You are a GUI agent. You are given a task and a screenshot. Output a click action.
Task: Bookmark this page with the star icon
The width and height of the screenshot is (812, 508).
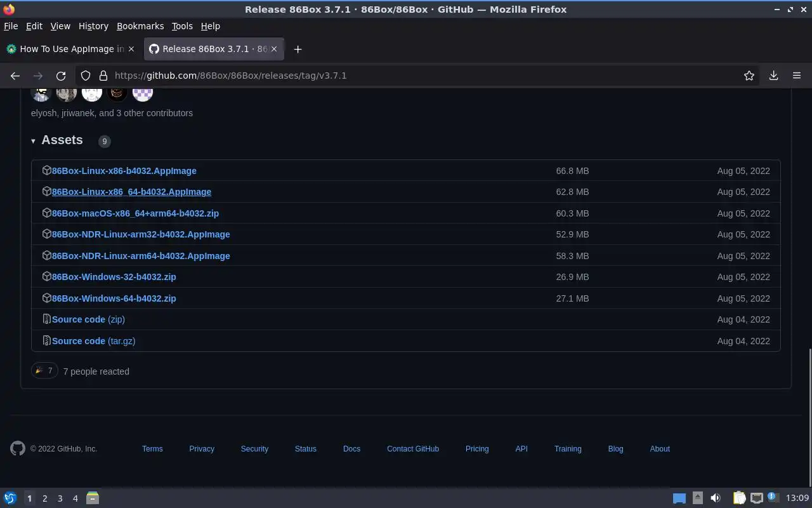tap(749, 76)
